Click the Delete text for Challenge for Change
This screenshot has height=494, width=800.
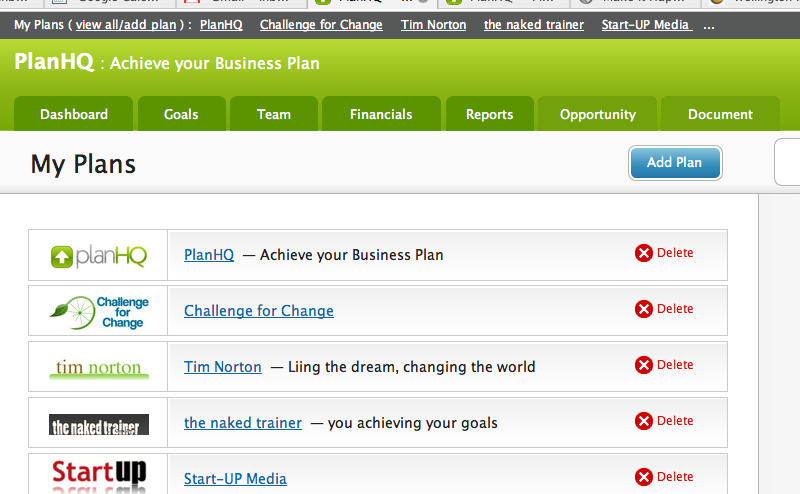click(675, 309)
